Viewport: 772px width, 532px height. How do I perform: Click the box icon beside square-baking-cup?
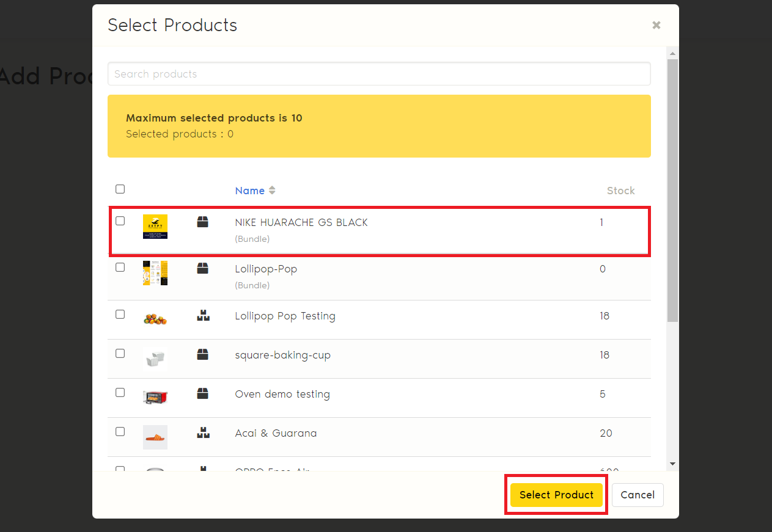[x=203, y=354]
